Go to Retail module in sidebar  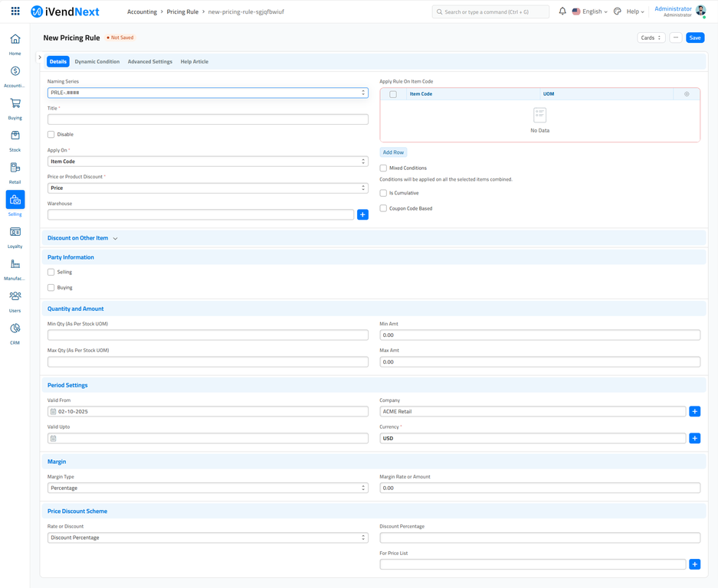(x=15, y=168)
